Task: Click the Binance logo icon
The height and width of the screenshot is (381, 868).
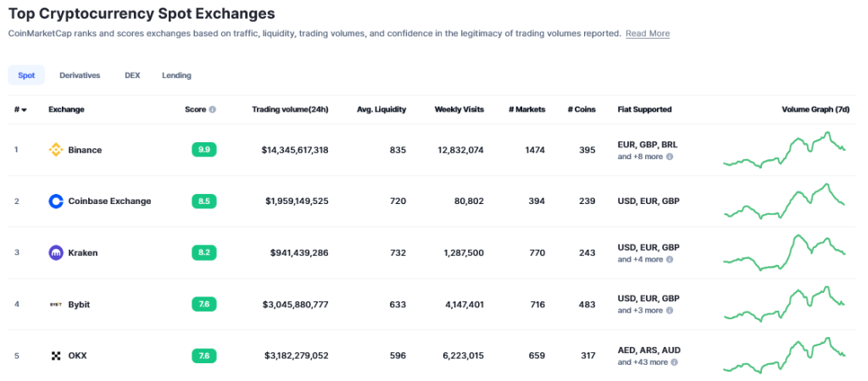Action: pyautogui.click(x=56, y=150)
